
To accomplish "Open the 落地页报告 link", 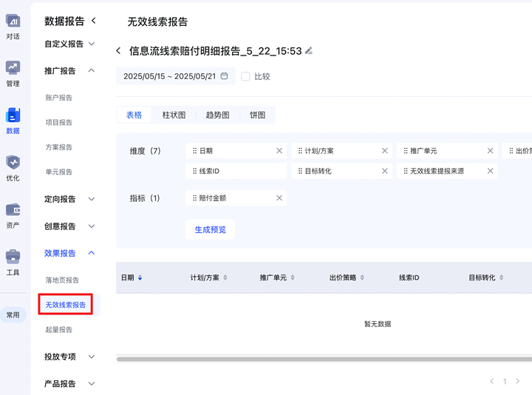I will [62, 280].
